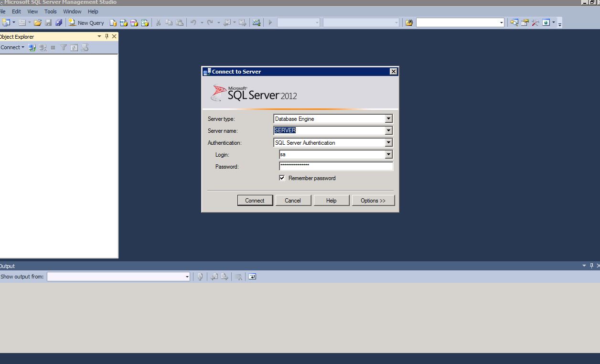
Task: Toggle Word Wrap in Output panel
Action: (x=252, y=277)
